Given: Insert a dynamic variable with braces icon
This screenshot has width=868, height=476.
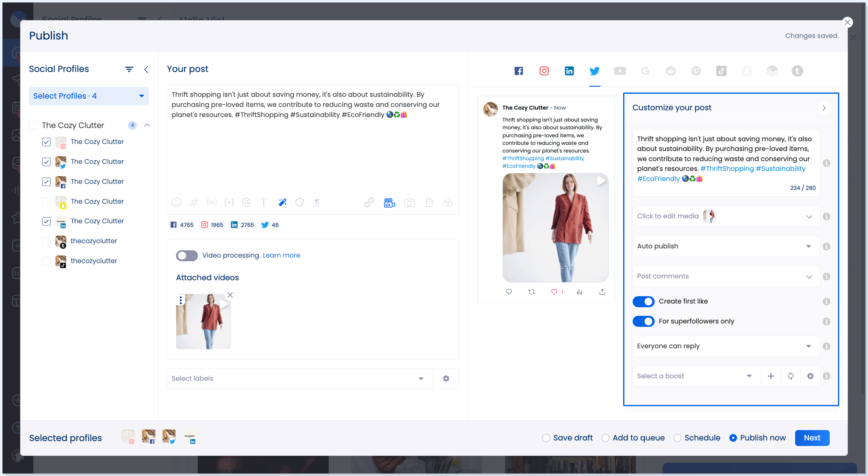Looking at the screenshot, I should [229, 202].
